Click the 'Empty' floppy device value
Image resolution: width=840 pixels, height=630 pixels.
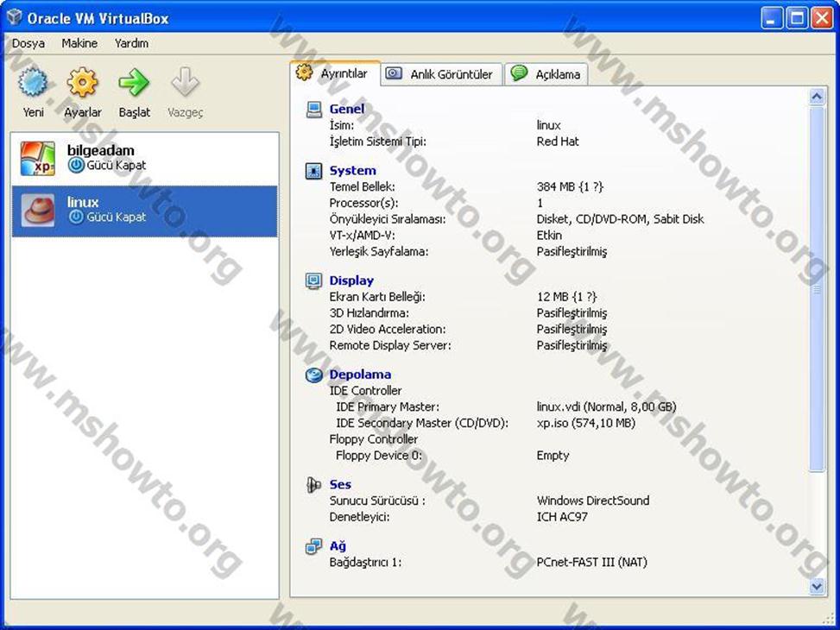(553, 456)
